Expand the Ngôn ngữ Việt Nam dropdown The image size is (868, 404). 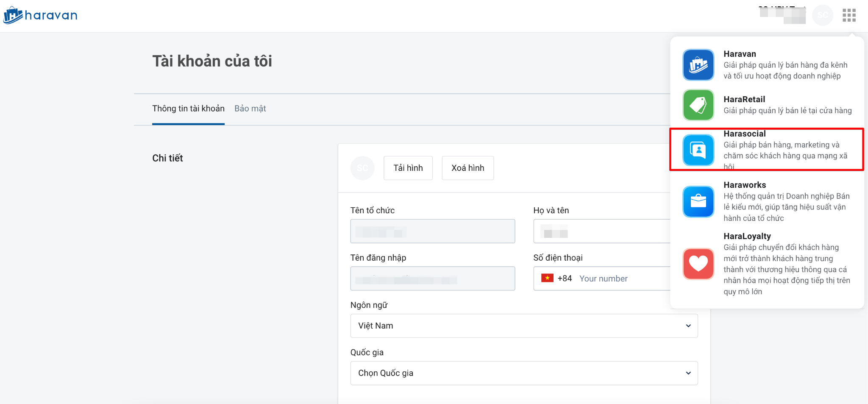(524, 326)
